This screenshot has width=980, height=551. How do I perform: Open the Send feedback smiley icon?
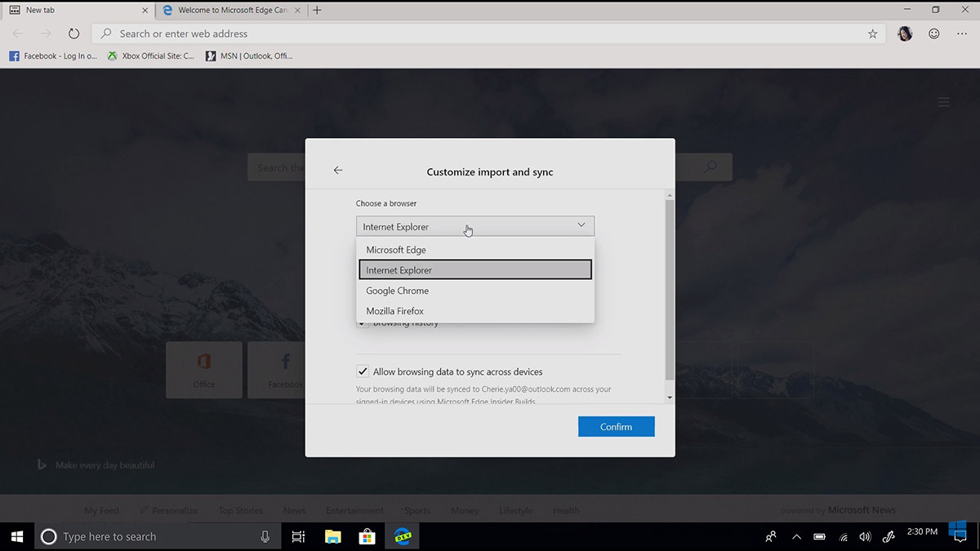pyautogui.click(x=933, y=33)
